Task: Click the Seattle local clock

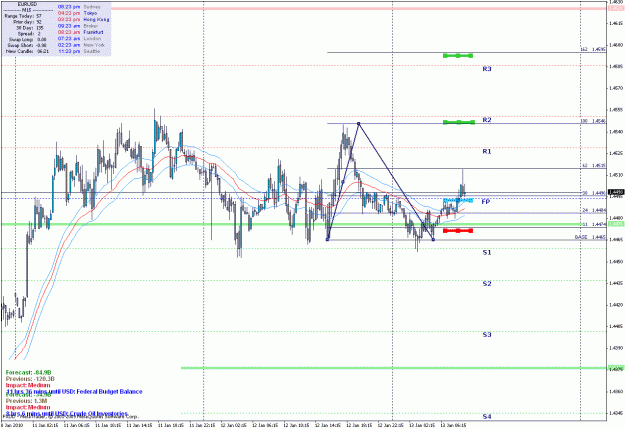Action: (79, 51)
